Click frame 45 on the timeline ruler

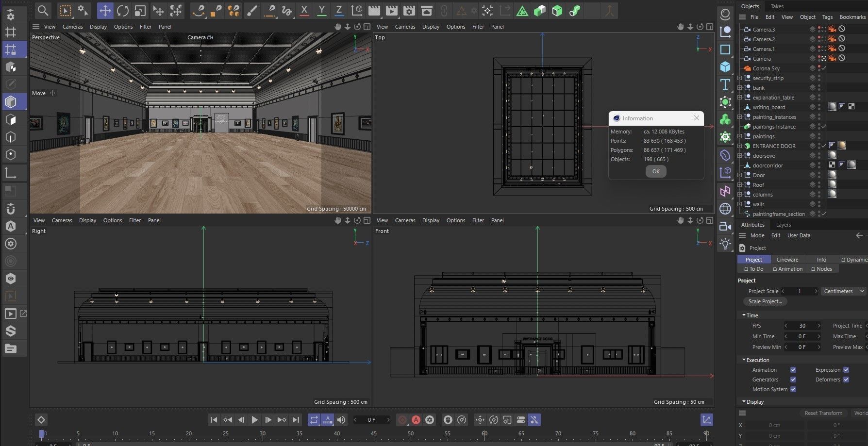click(x=374, y=433)
